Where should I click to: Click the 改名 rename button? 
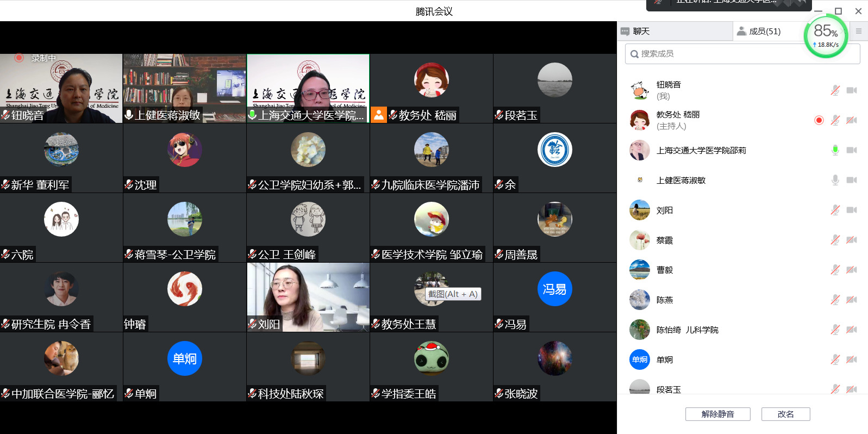[785, 414]
